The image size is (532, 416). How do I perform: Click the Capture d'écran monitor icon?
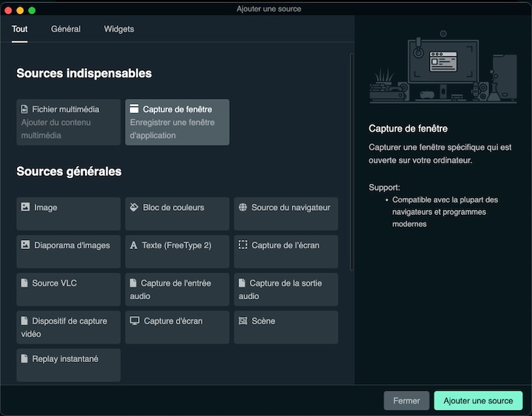134,321
